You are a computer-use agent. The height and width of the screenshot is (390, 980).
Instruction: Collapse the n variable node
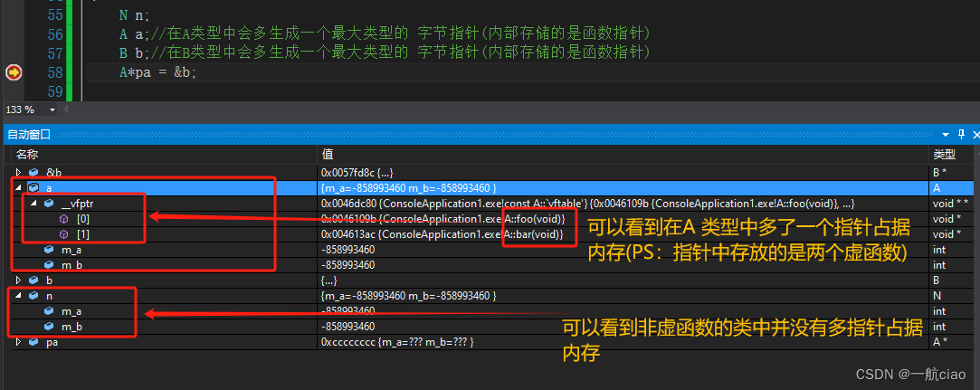point(19,295)
